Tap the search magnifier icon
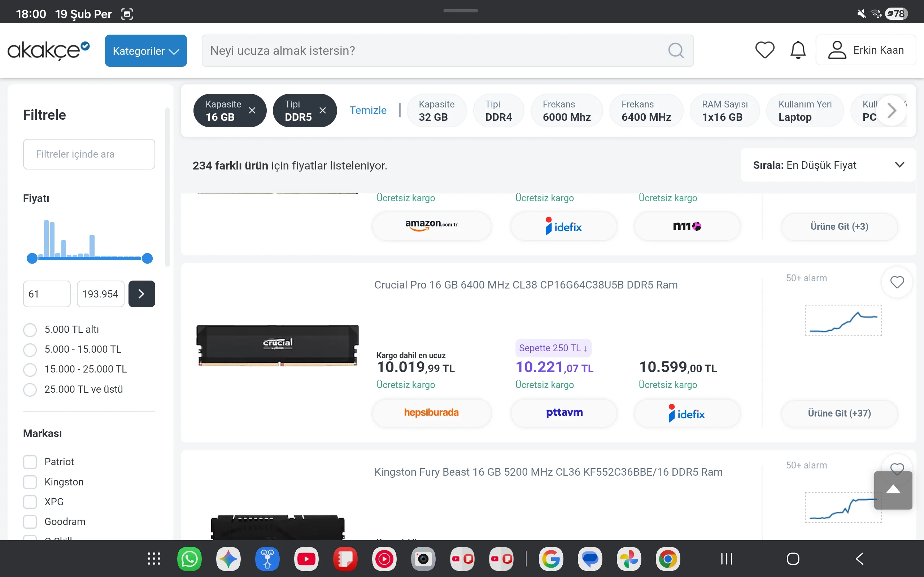 point(675,50)
